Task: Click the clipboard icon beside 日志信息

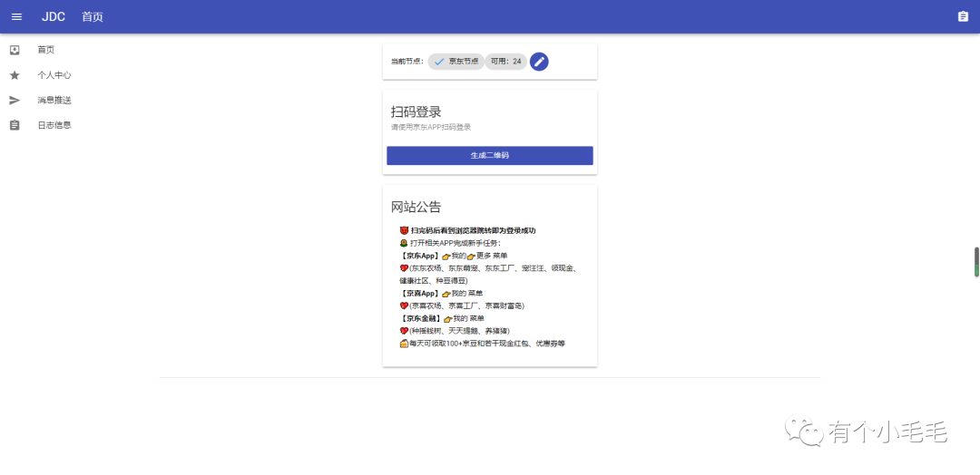Action: [15, 125]
